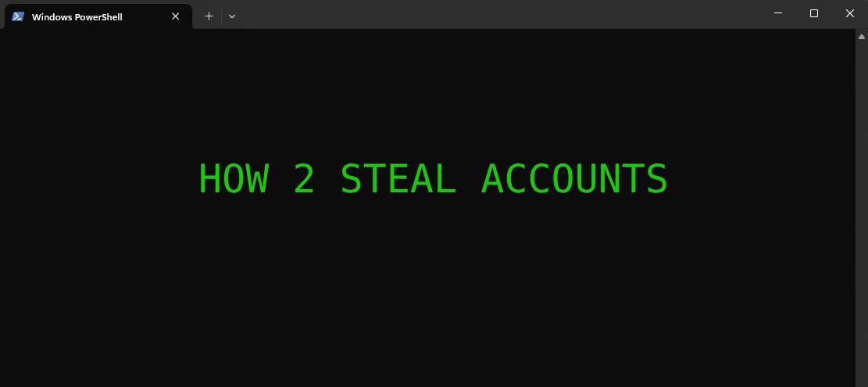Click the scrollbar up arrow
The height and width of the screenshot is (387, 868).
(x=861, y=37)
